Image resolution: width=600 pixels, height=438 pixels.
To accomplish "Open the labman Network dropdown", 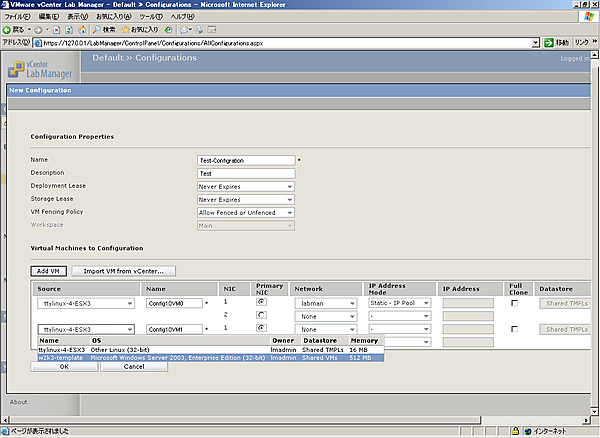I will tap(328, 302).
